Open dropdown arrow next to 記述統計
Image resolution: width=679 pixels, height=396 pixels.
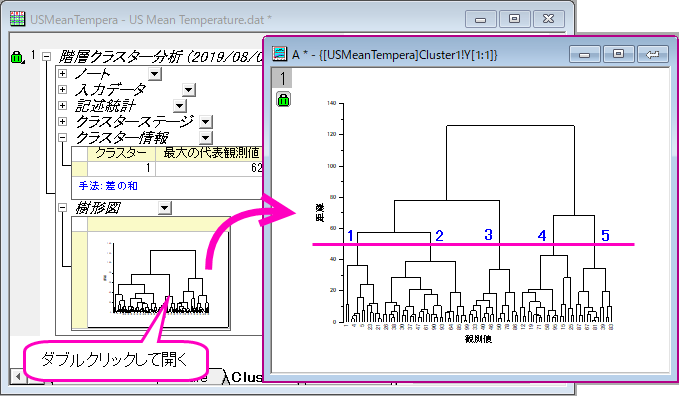[179, 106]
